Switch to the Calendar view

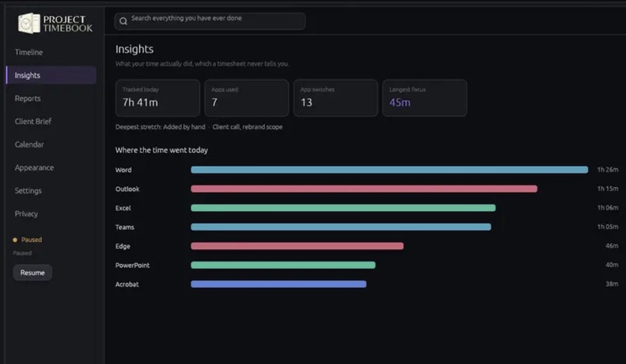click(x=30, y=144)
